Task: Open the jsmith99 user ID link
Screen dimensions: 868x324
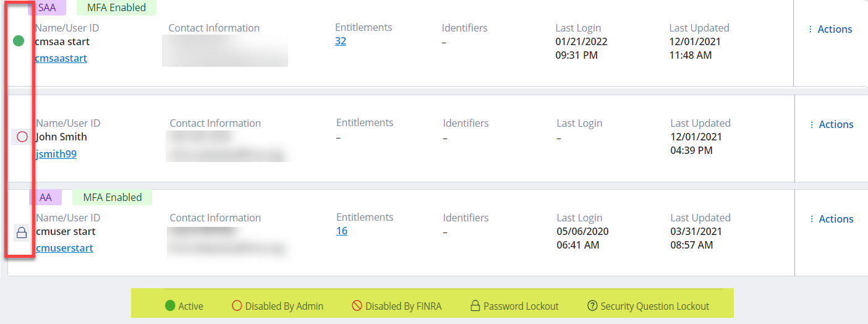Action: tap(56, 154)
